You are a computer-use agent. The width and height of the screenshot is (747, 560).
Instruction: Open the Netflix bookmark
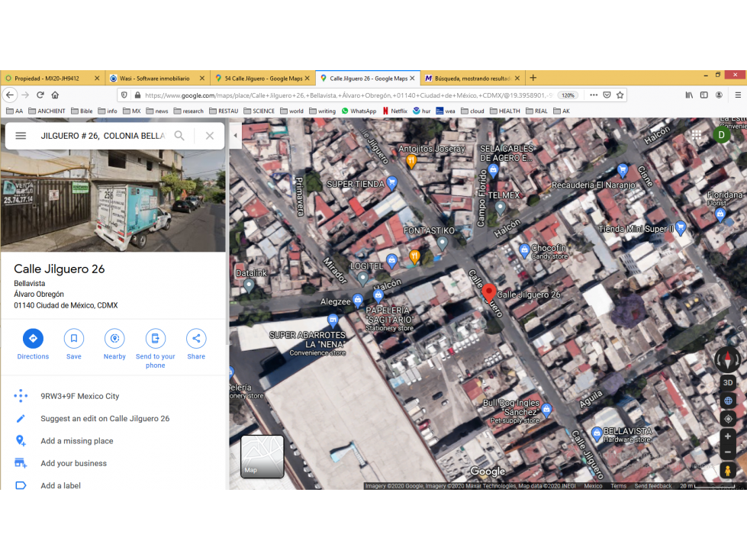coord(395,111)
